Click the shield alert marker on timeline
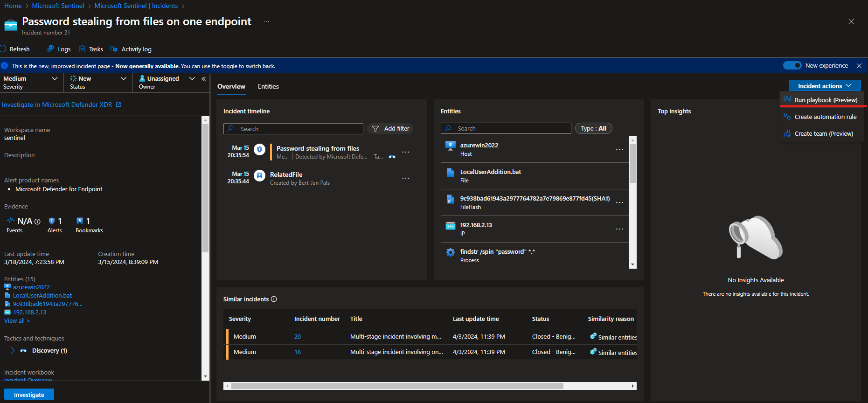 [259, 149]
